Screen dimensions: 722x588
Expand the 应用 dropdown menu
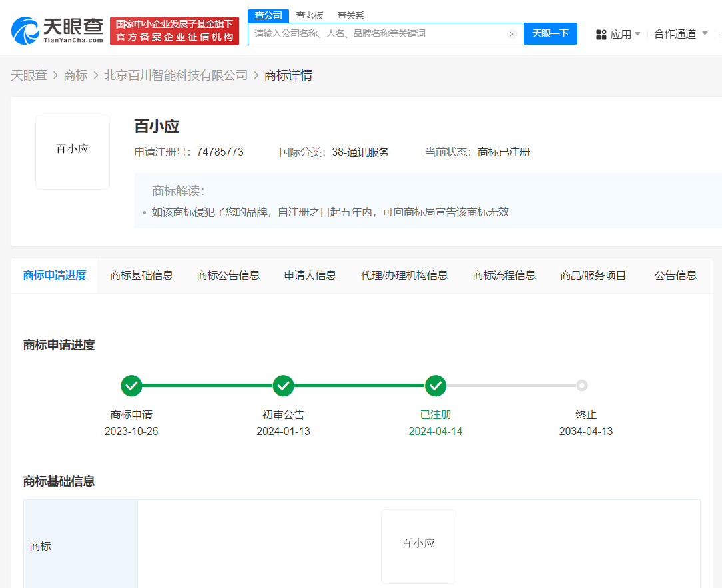(x=637, y=34)
